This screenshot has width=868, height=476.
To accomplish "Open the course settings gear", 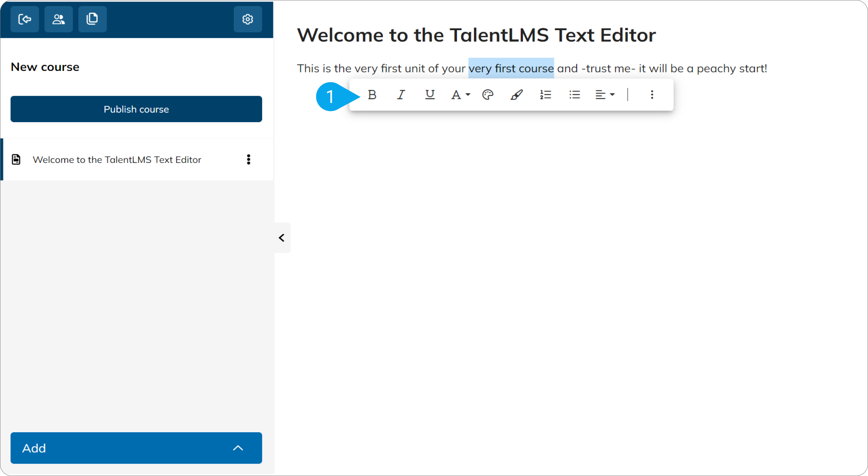I will pyautogui.click(x=248, y=19).
